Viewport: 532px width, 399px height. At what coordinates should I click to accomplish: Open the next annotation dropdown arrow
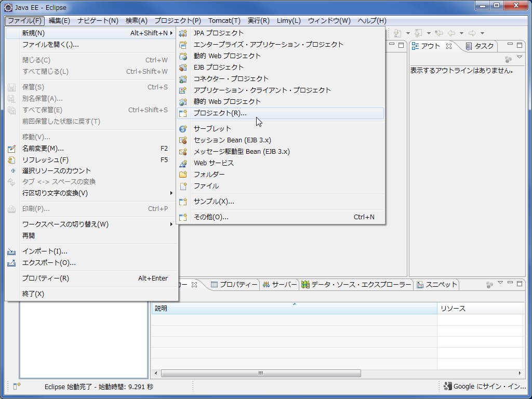(408, 33)
